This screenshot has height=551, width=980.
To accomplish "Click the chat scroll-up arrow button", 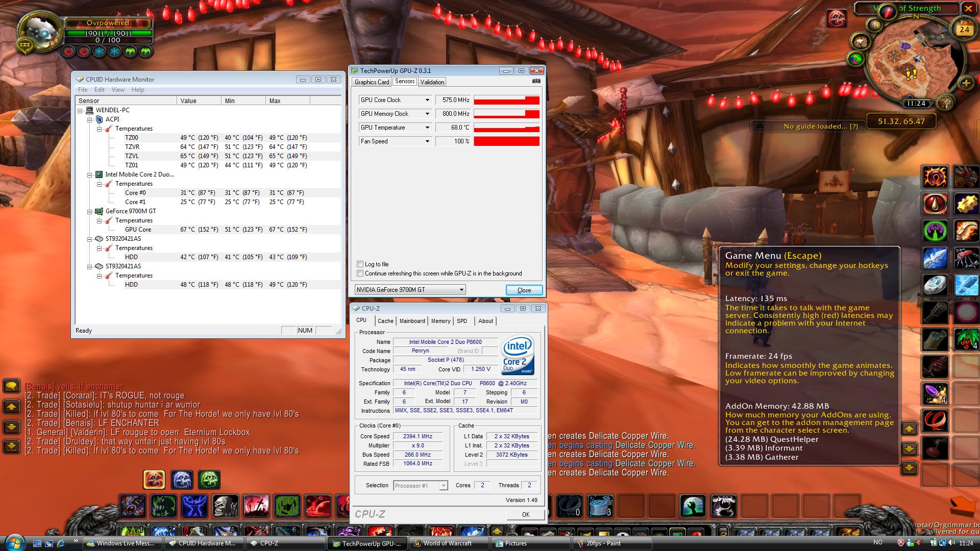I will 11,407.
